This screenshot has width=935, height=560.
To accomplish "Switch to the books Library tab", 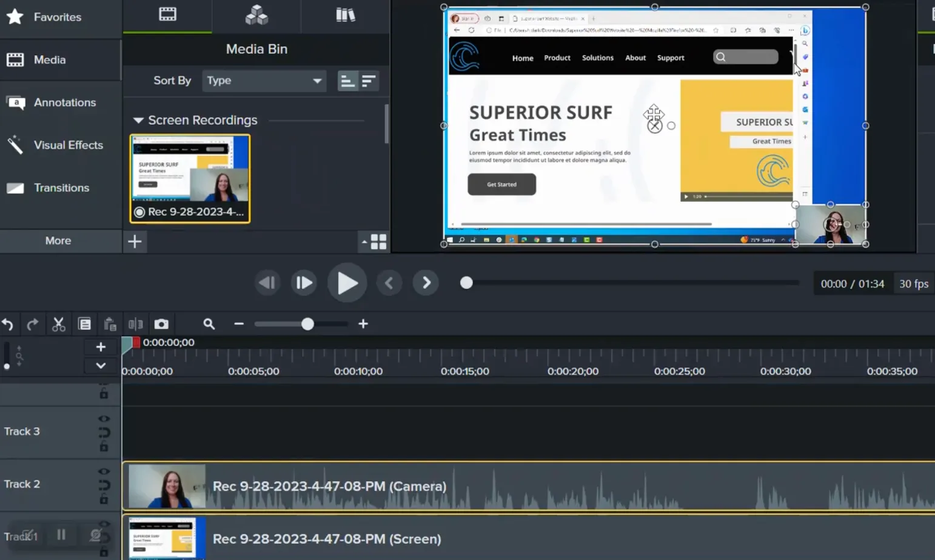I will (346, 15).
